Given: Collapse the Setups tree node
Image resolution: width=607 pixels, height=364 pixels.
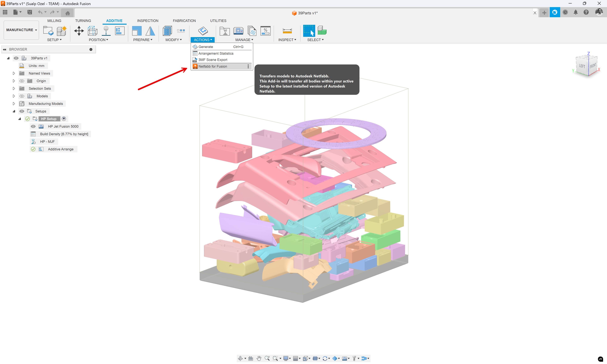Looking at the screenshot, I should pos(14,111).
